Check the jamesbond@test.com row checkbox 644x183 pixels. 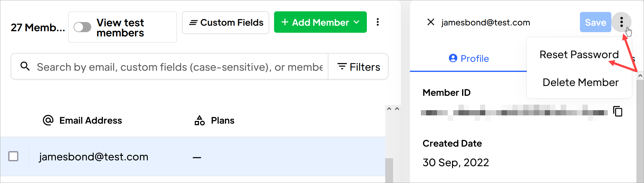click(x=13, y=156)
